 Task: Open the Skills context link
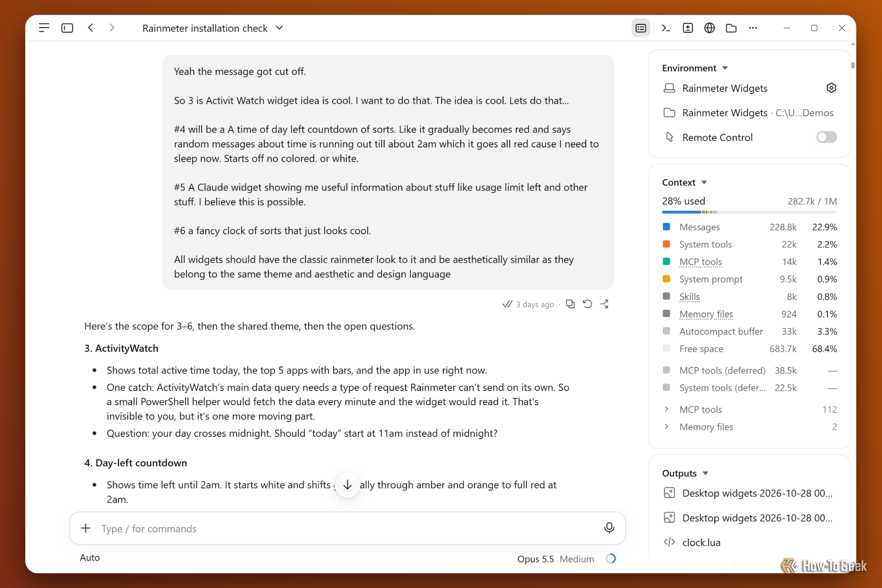click(x=690, y=297)
